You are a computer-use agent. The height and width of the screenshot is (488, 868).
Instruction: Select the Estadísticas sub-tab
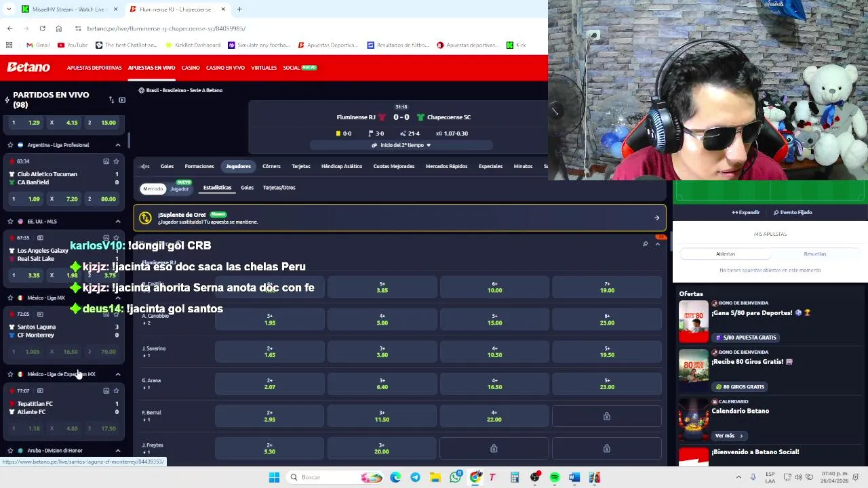click(217, 188)
